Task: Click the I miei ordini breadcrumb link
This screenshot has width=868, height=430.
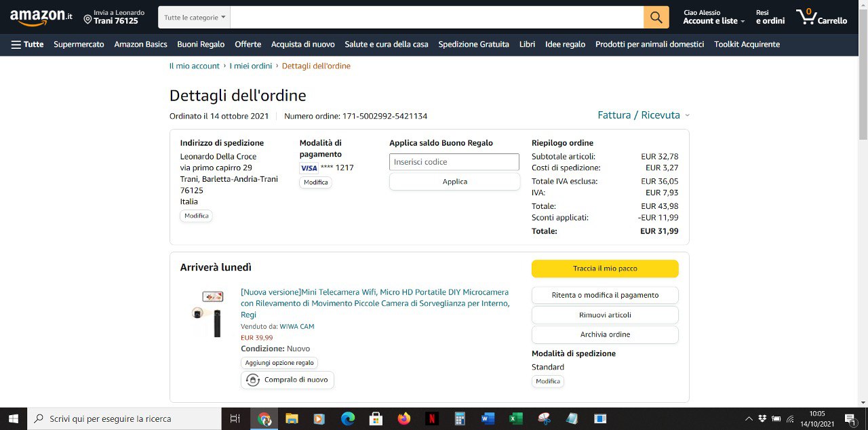Action: point(250,66)
